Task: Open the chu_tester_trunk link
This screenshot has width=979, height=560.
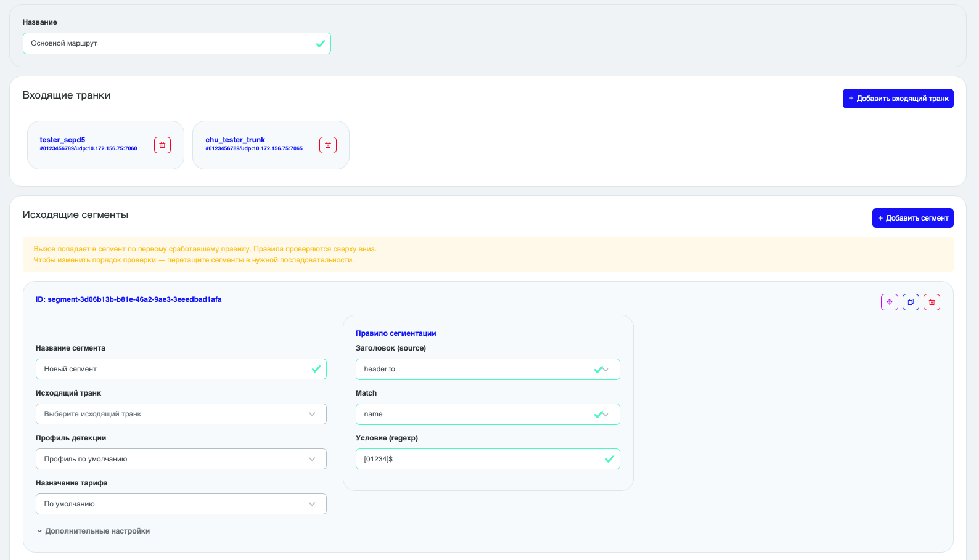Action: pyautogui.click(x=235, y=140)
